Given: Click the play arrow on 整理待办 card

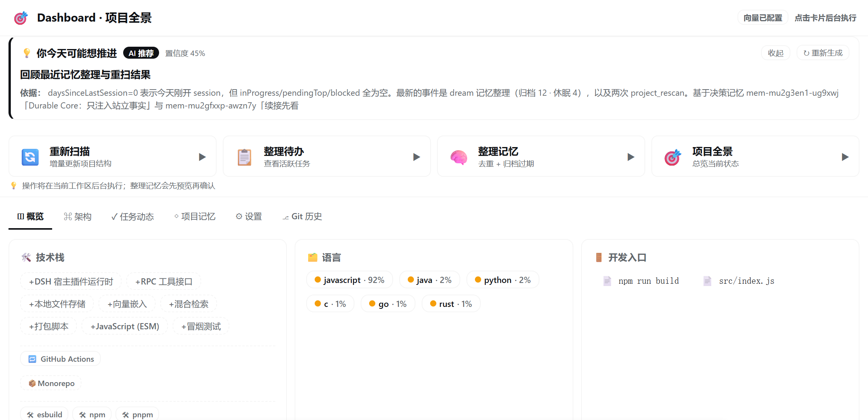Looking at the screenshot, I should [417, 157].
